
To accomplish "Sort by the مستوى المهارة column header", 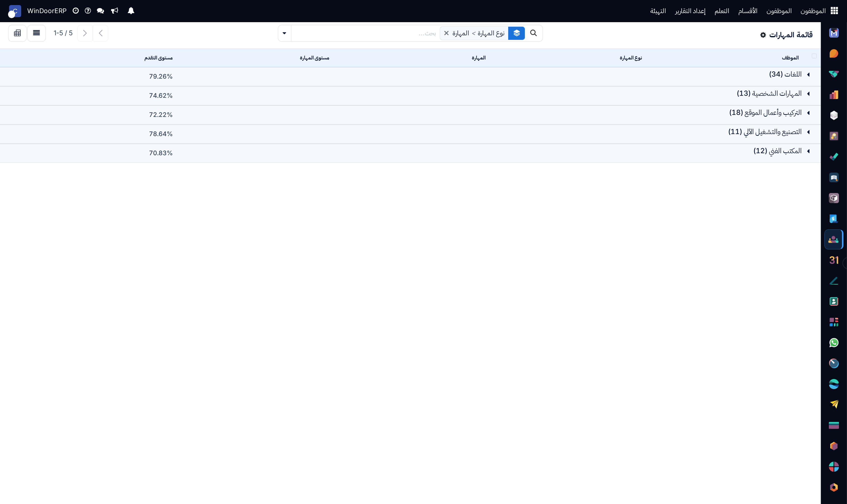I will [314, 58].
